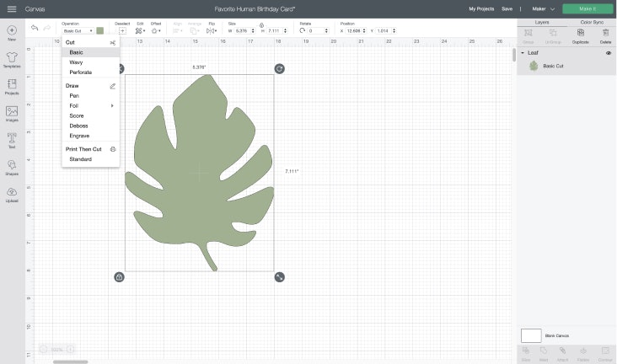Image resolution: width=617 pixels, height=364 pixels.
Task: Click the Group icon in Layers panel
Action: click(x=528, y=33)
